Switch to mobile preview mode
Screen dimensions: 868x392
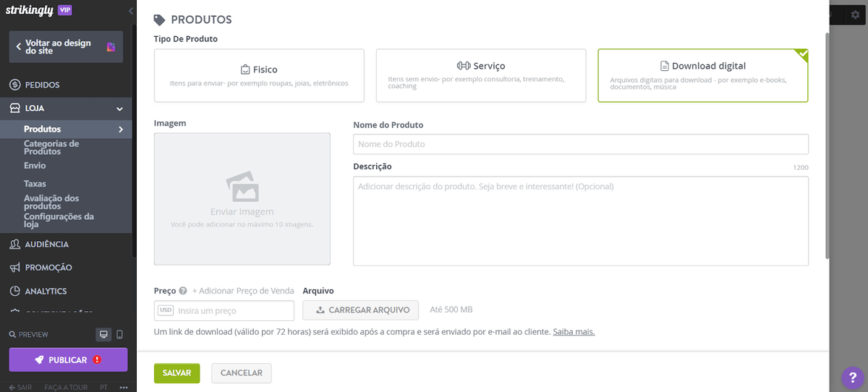click(x=119, y=335)
